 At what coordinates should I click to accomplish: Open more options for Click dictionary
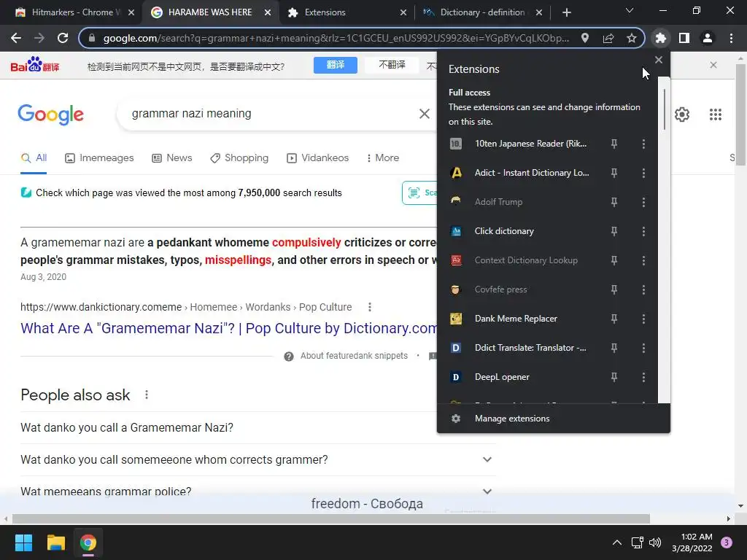point(643,231)
